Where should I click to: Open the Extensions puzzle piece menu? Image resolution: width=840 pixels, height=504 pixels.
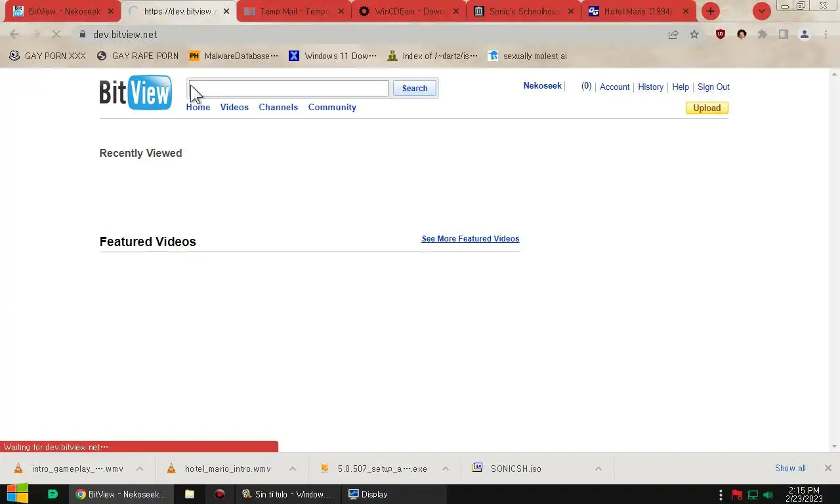(763, 34)
